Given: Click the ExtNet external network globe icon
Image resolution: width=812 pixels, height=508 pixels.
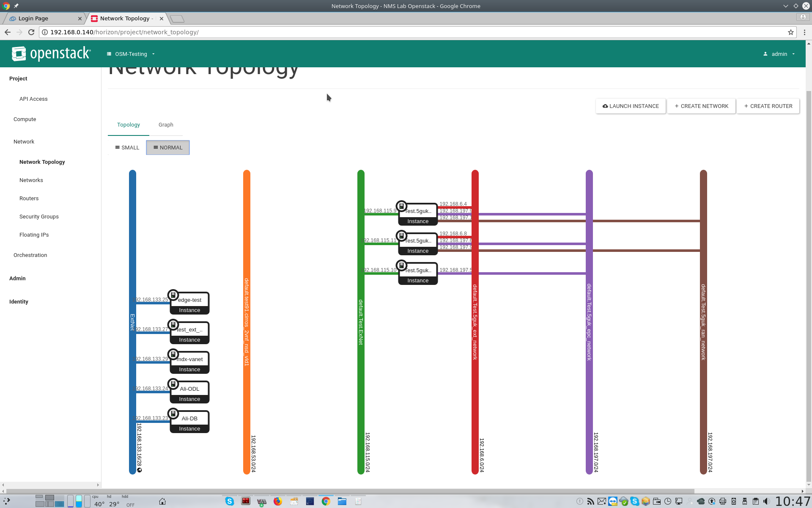Looking at the screenshot, I should [x=140, y=470].
